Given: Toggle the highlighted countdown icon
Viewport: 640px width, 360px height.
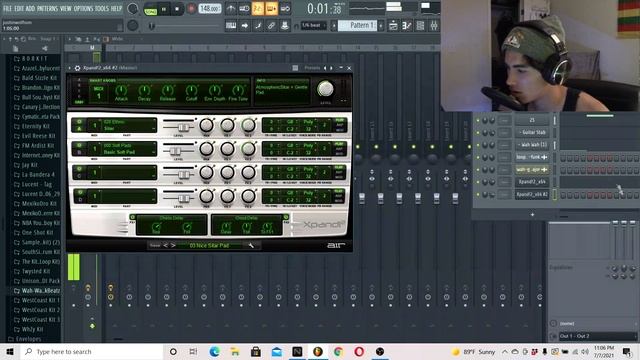Looking at the screenshot, I should click(x=258, y=9).
